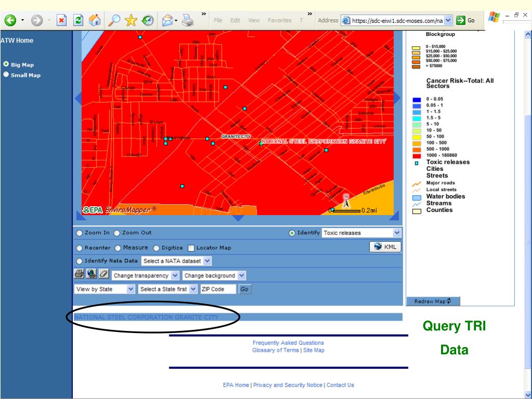The image size is (532, 399).
Task: Select the Digitize radio button
Action: point(156,248)
